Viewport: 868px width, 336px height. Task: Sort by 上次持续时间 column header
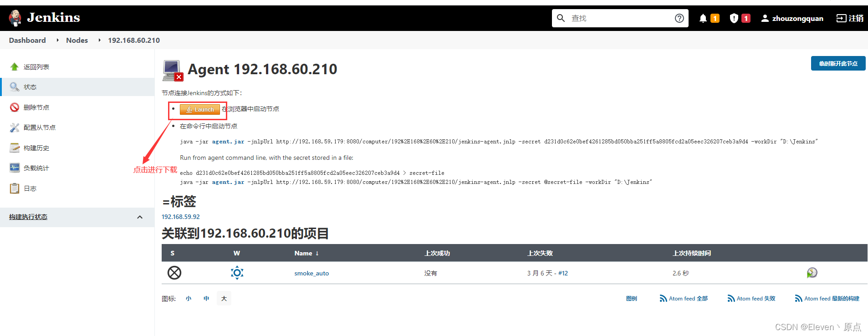(692, 253)
